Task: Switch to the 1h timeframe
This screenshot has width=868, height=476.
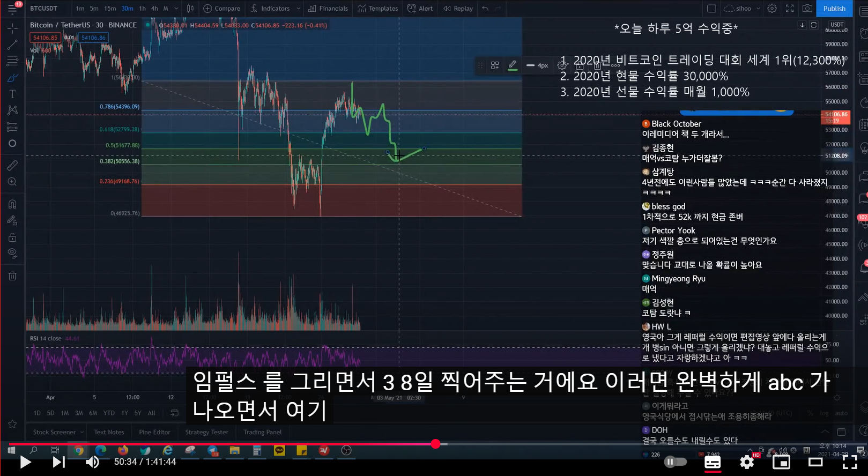Action: tap(142, 9)
